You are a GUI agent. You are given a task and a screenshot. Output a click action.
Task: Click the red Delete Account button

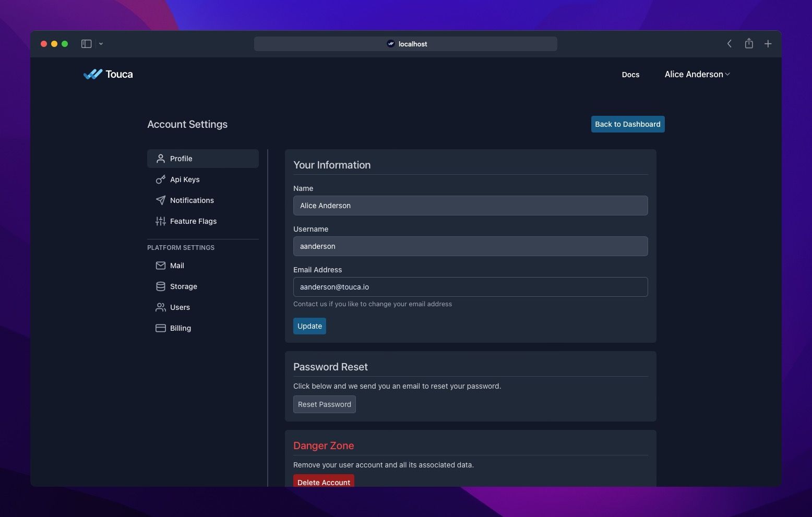pos(324,482)
